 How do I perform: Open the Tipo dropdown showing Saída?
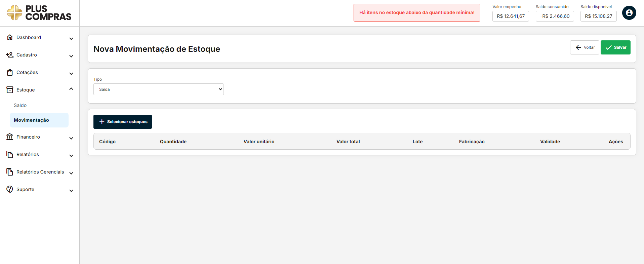click(x=158, y=89)
